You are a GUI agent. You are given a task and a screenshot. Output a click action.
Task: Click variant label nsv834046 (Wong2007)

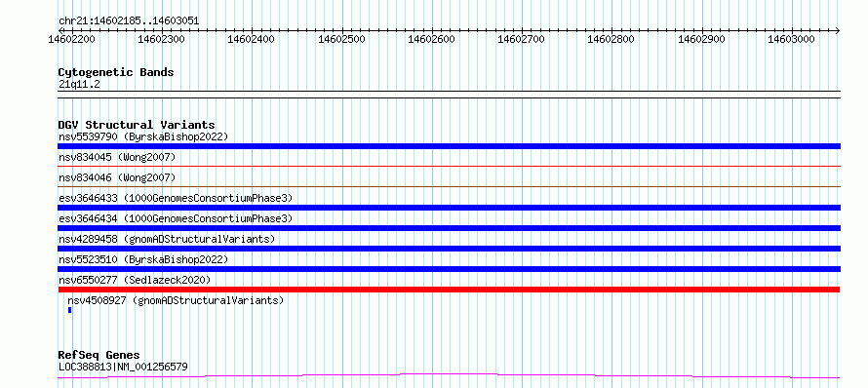[117, 177]
